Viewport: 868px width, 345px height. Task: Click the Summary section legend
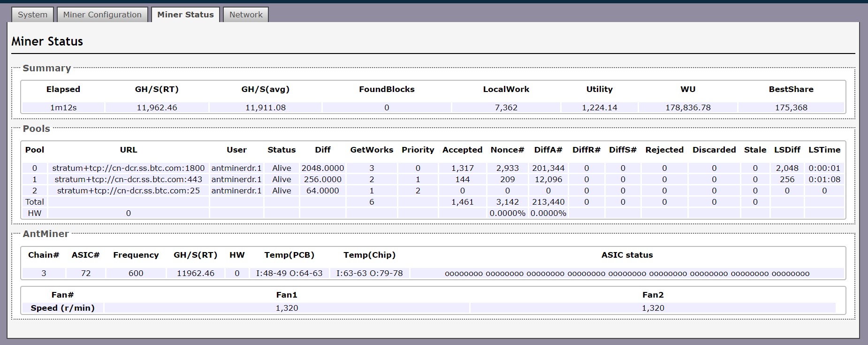(x=46, y=68)
